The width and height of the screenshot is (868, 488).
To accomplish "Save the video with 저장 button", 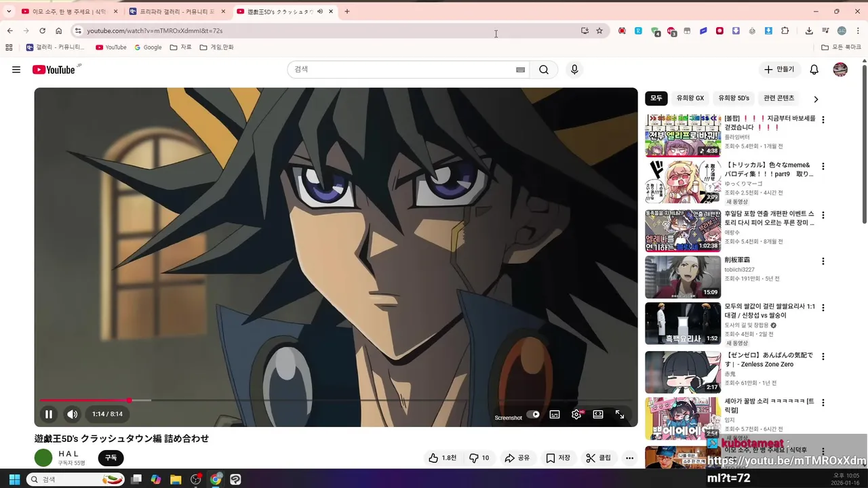I will click(558, 458).
